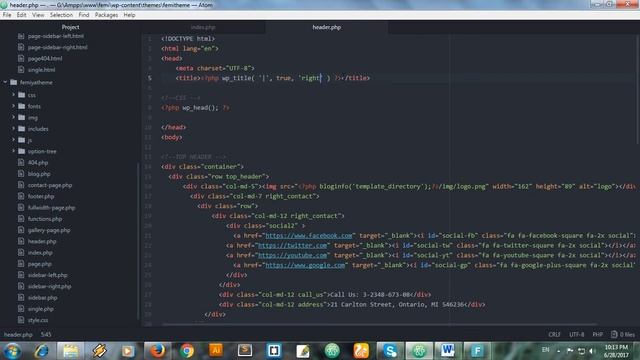Open gallery-page.php file
The height and width of the screenshot is (360, 640).
tap(49, 230)
